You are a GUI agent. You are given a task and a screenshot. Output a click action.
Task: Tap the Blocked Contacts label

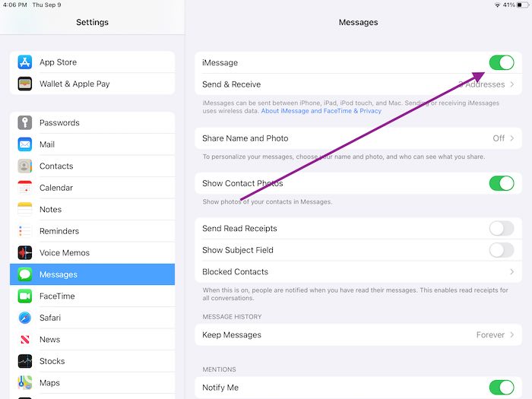235,272
